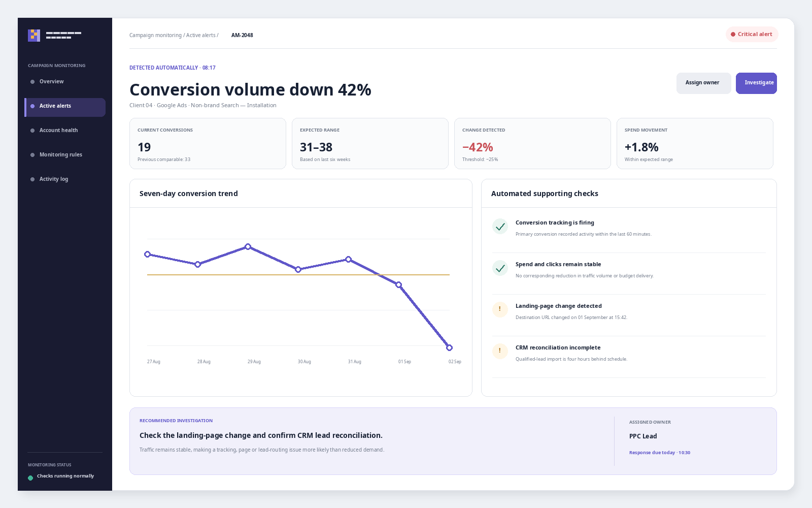This screenshot has height=508, width=812.
Task: Click the +1.8% spend movement value
Action: pos(641,147)
